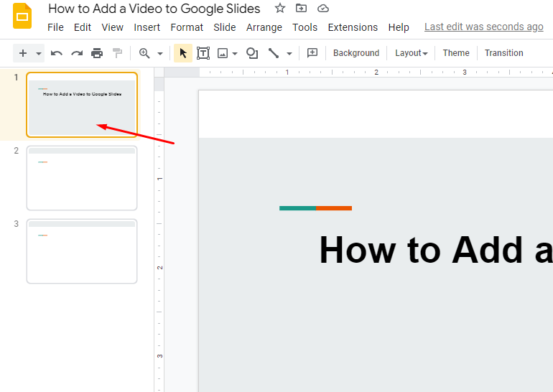Open zoom level dropdown arrow

(160, 54)
